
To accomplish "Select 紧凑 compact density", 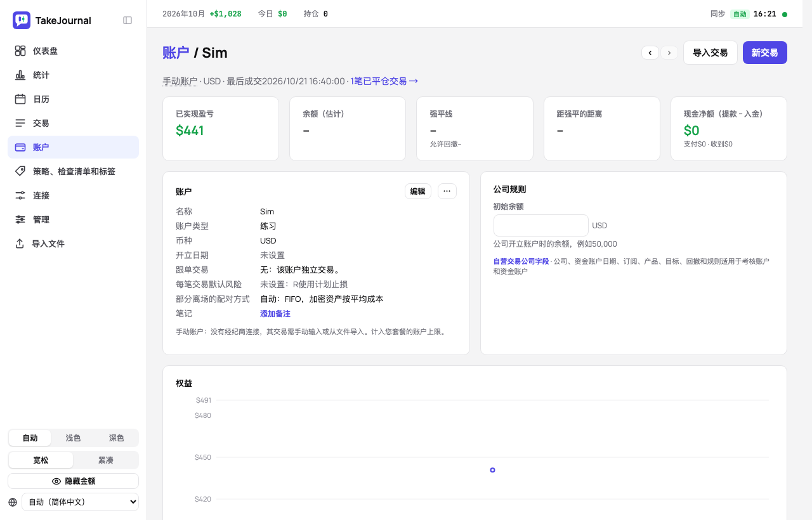I will tap(105, 460).
